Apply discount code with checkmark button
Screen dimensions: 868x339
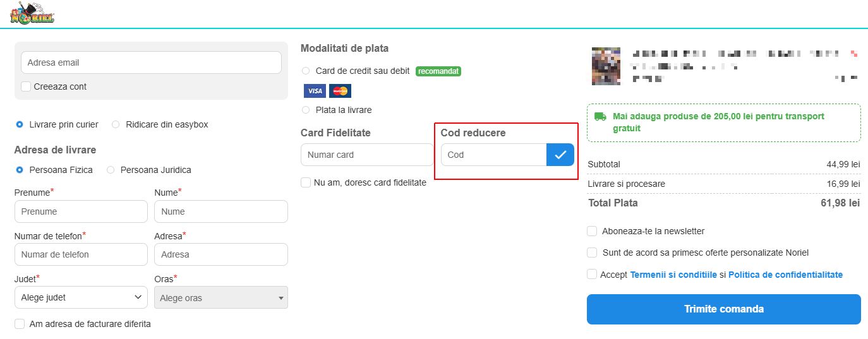[x=560, y=155]
